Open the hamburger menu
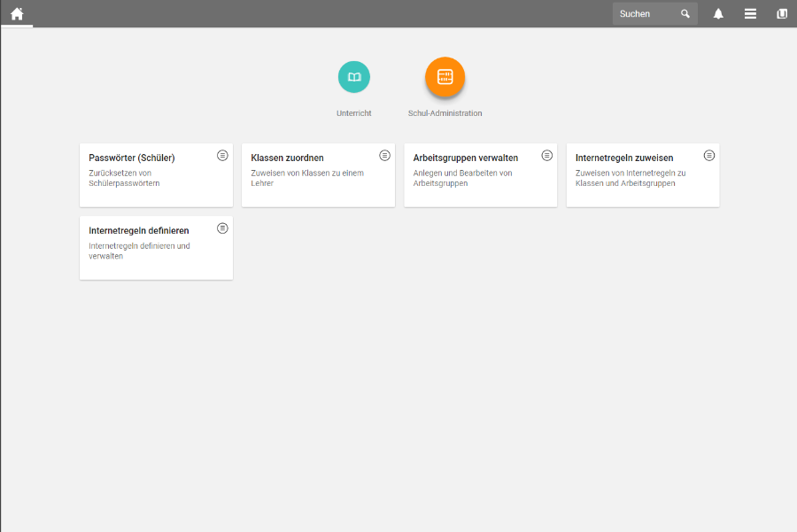Screen dimensions: 797x532 (750, 14)
